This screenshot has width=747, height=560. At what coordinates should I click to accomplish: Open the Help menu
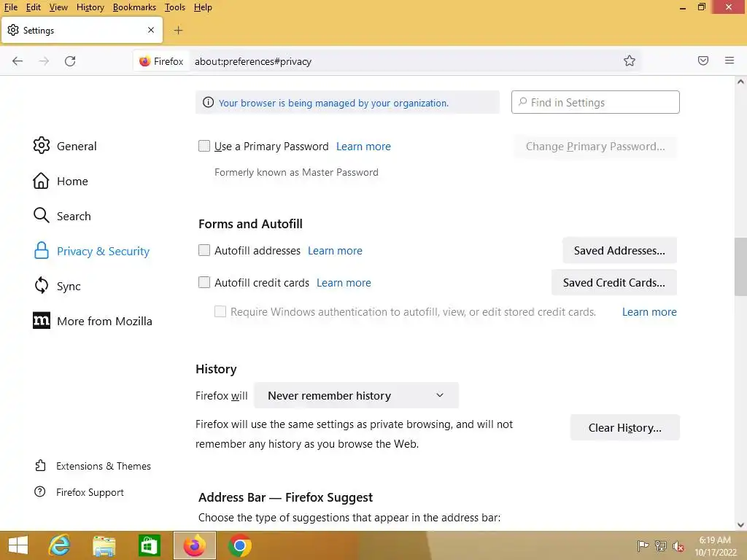tap(203, 7)
